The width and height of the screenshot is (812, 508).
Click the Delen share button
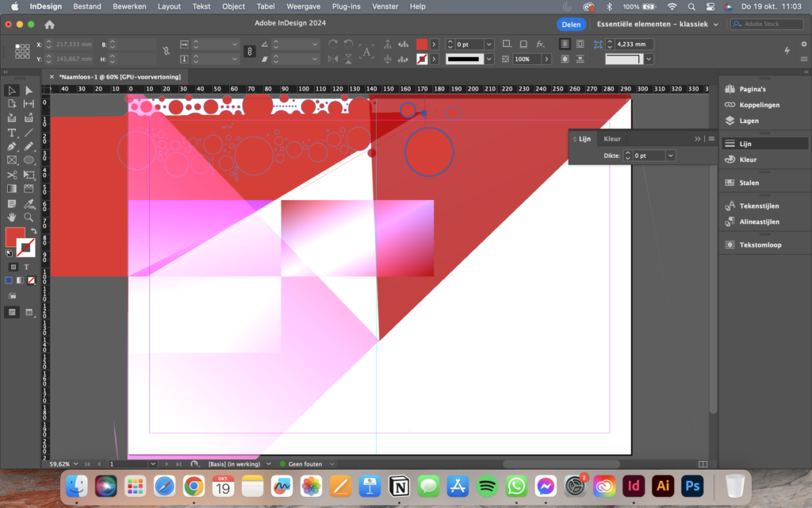pos(571,25)
